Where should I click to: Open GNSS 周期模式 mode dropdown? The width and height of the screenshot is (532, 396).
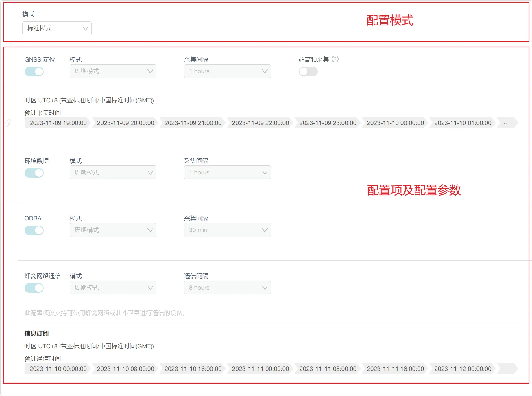pos(113,71)
